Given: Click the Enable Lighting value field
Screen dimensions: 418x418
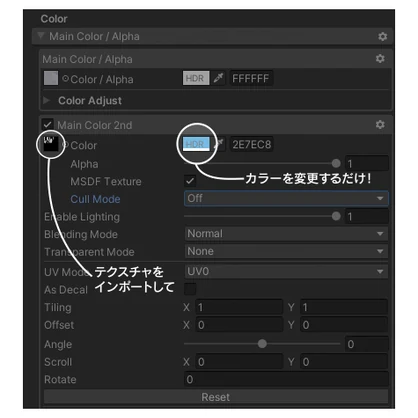Looking at the screenshot, I should [x=367, y=216].
